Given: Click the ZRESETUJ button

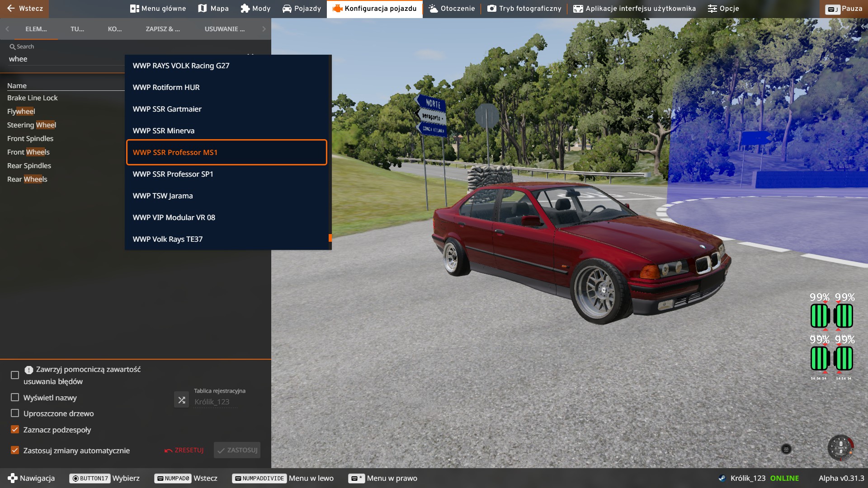Looking at the screenshot, I should 184,450.
